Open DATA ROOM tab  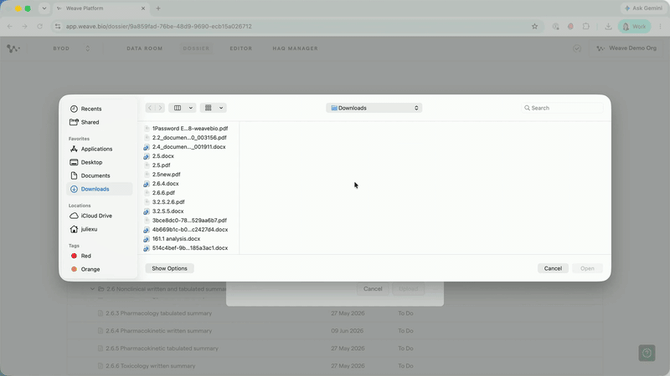144,48
